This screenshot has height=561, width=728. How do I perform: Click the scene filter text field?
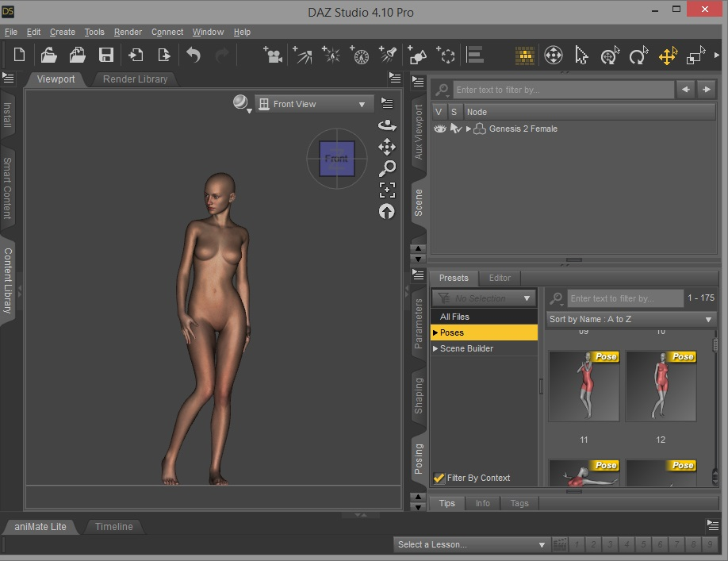pos(564,90)
